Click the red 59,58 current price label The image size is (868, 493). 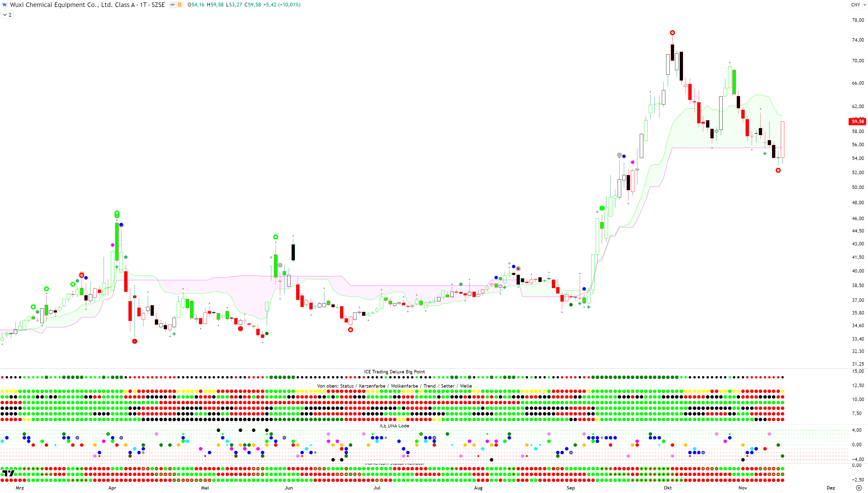tap(857, 122)
